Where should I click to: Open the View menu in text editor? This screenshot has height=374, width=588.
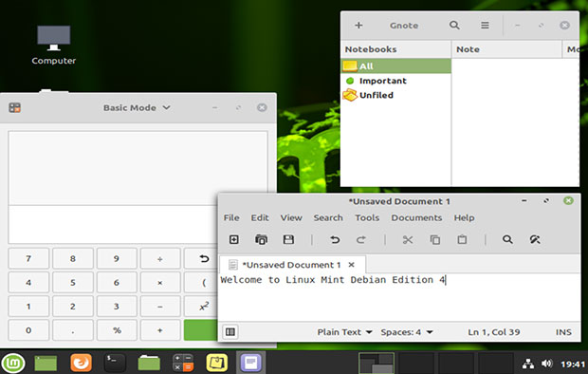coord(291,217)
